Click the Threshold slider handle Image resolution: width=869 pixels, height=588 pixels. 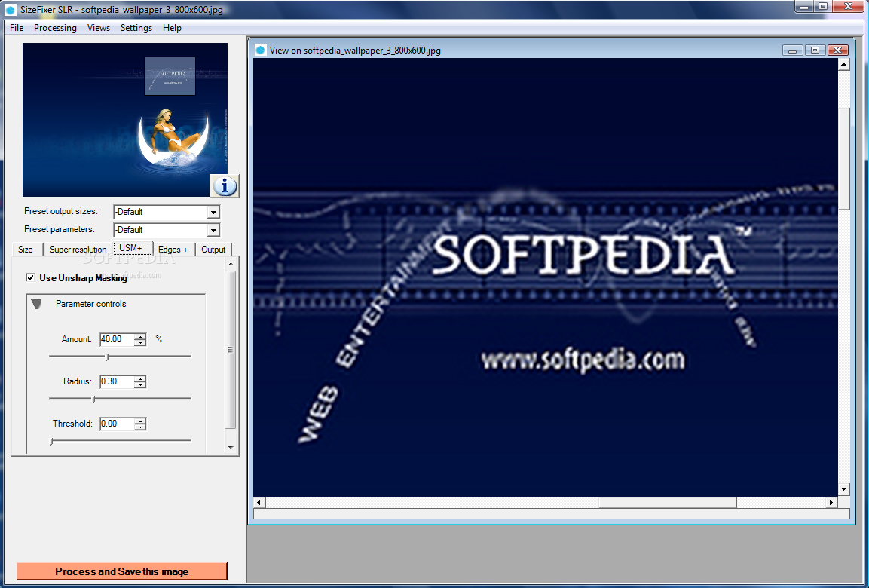51,441
